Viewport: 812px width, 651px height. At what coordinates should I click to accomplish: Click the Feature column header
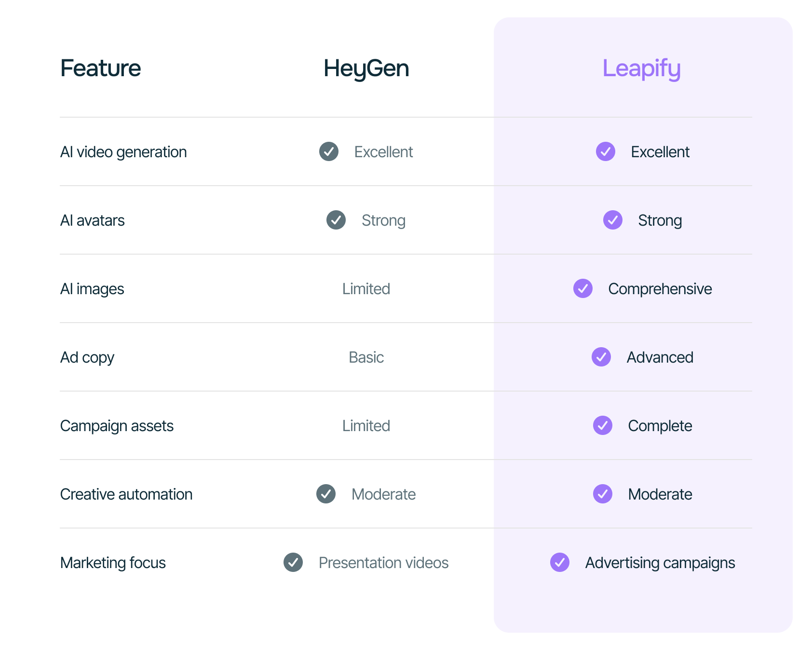pyautogui.click(x=100, y=68)
